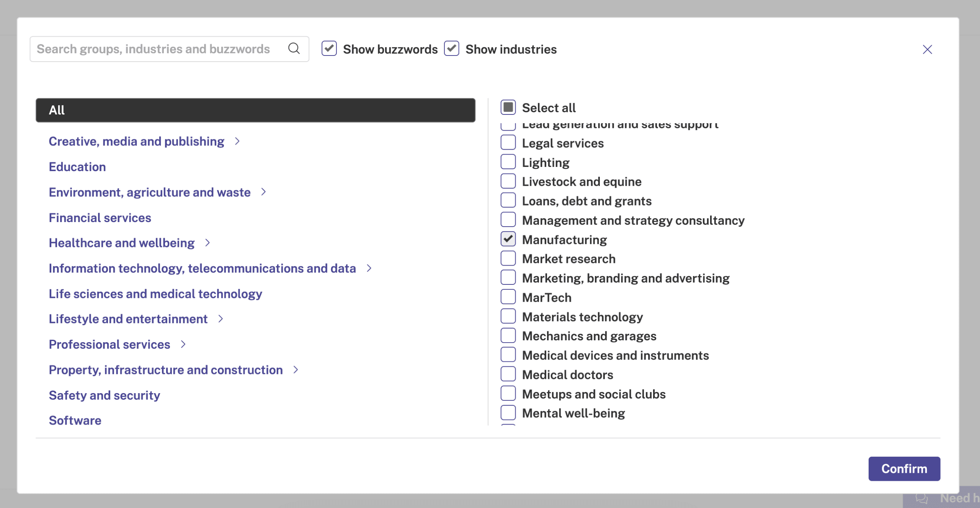Image resolution: width=980 pixels, height=508 pixels.
Task: Click the Confirm button
Action: point(904,469)
